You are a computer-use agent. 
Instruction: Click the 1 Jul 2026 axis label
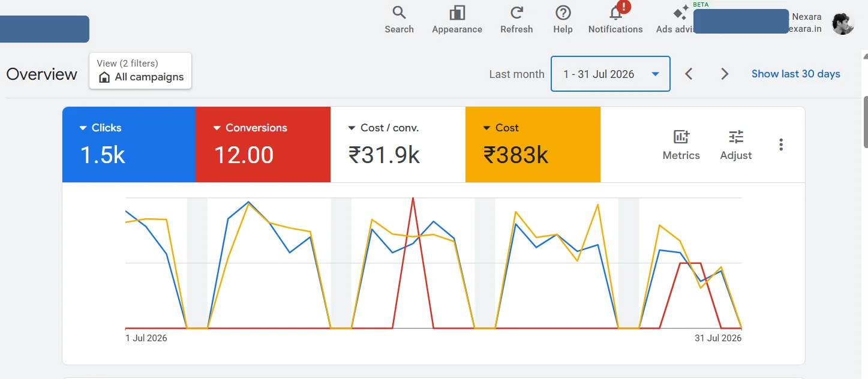point(146,338)
